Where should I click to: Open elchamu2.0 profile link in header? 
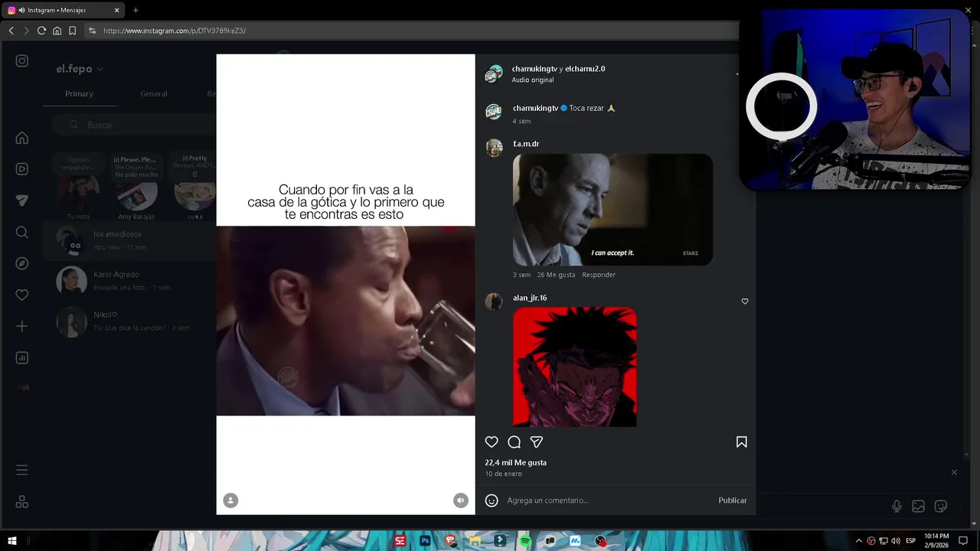pyautogui.click(x=585, y=69)
